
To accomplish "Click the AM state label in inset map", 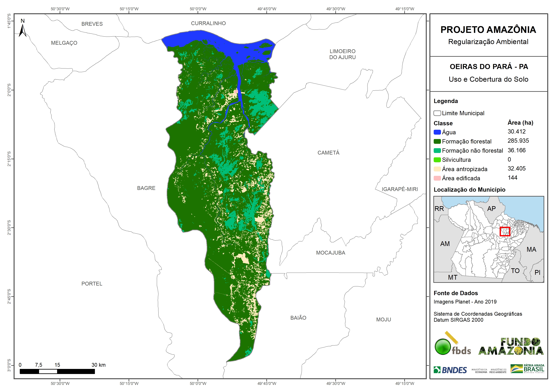I will click(x=445, y=244).
